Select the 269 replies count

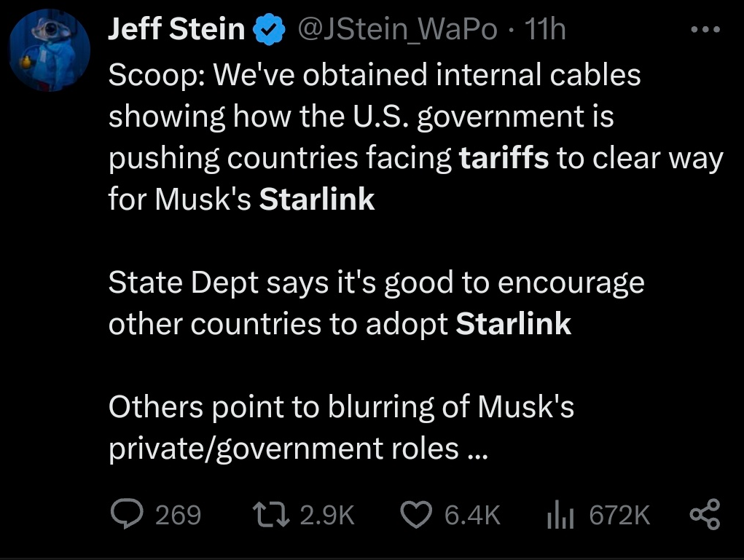pos(179,515)
